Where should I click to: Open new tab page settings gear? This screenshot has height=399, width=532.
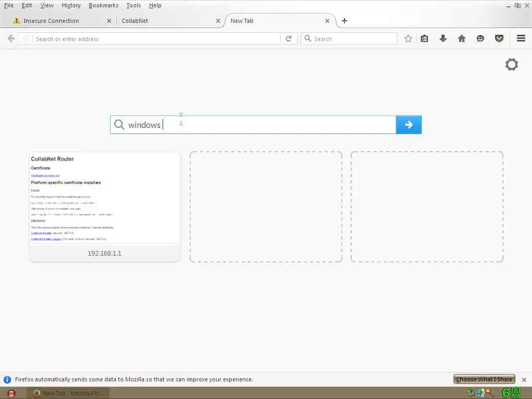coord(512,64)
